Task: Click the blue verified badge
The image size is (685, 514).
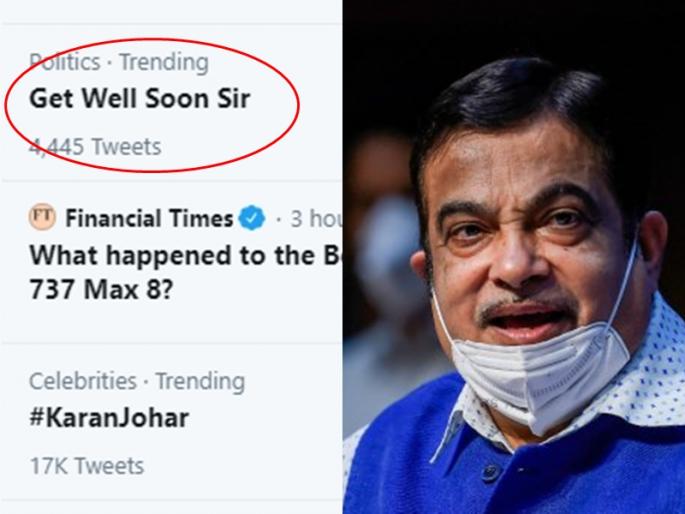Action: coord(254,217)
